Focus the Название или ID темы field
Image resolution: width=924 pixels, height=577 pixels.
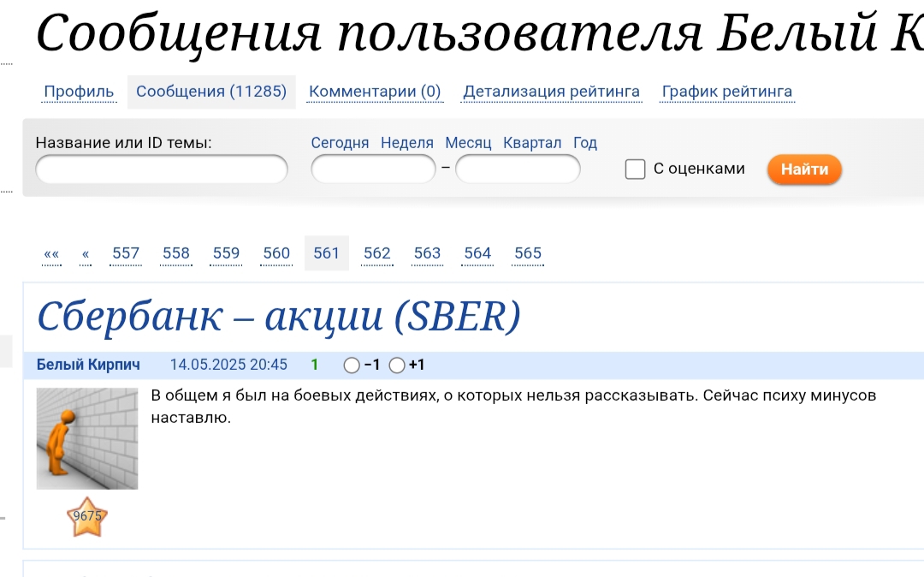pyautogui.click(x=162, y=170)
